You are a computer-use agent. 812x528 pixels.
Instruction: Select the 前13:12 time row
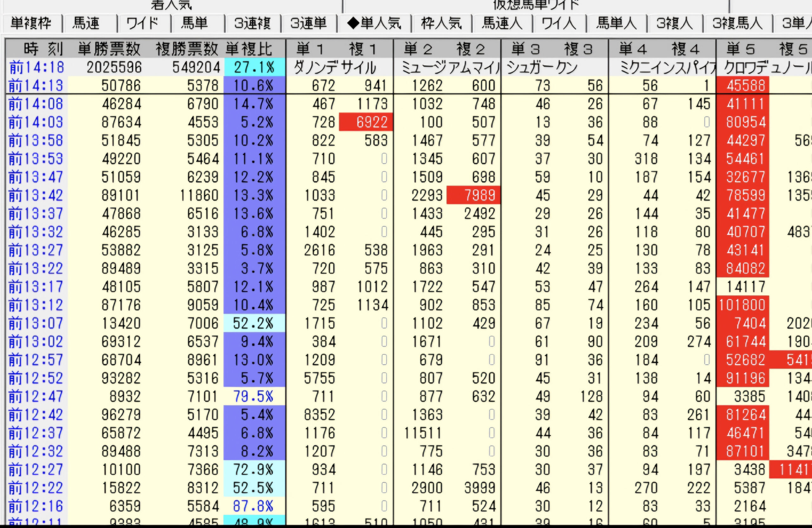(x=36, y=305)
